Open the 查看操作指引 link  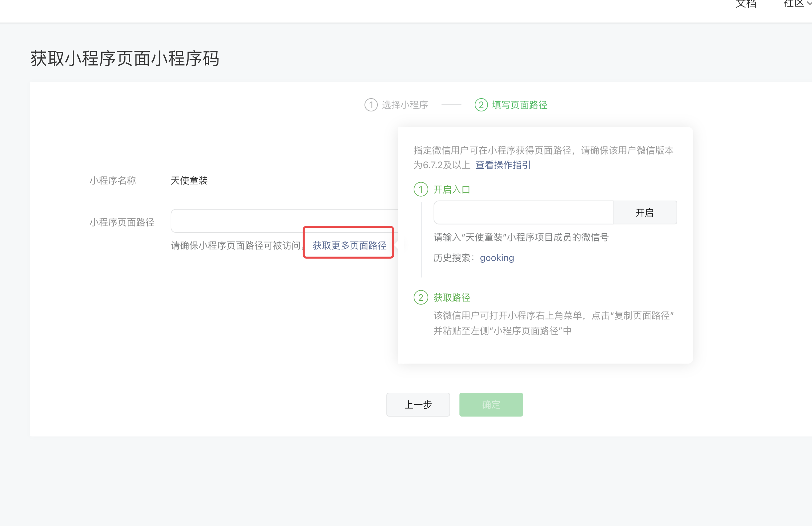[503, 165]
